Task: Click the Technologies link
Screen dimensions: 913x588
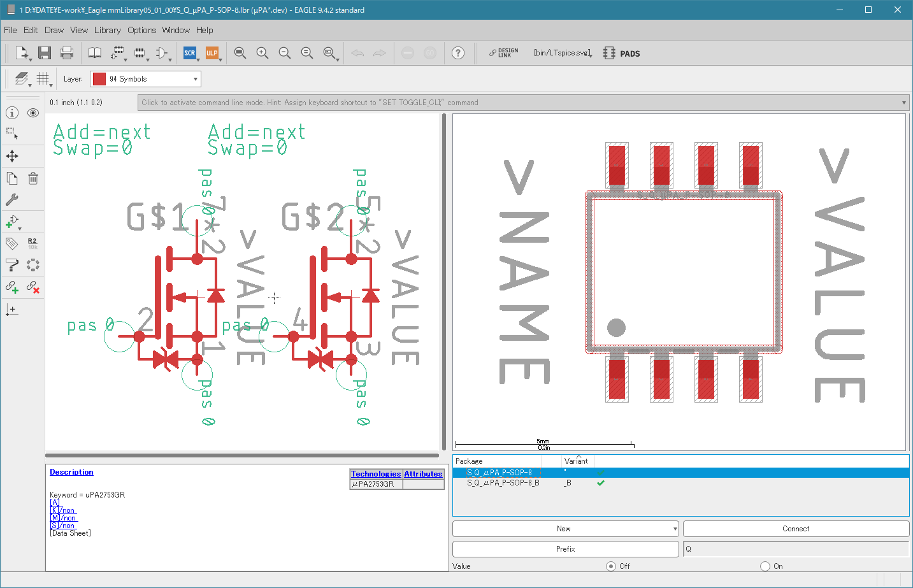Action: click(376, 474)
